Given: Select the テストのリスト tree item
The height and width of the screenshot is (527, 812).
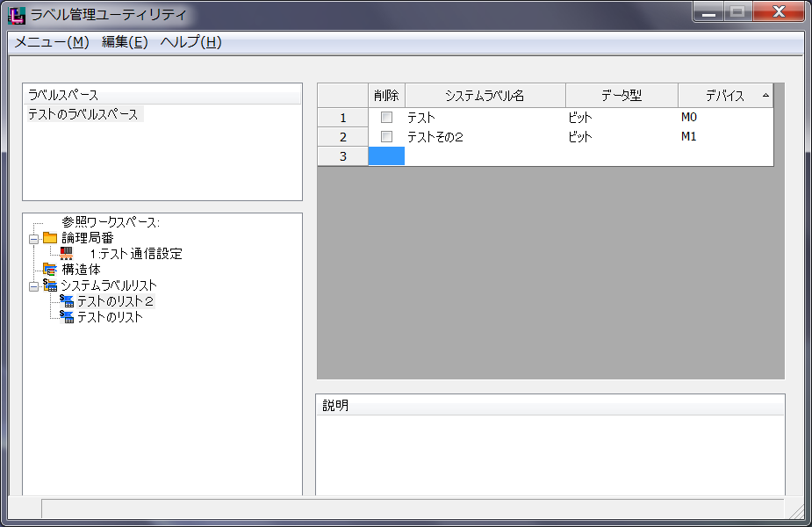Looking at the screenshot, I should [110, 316].
